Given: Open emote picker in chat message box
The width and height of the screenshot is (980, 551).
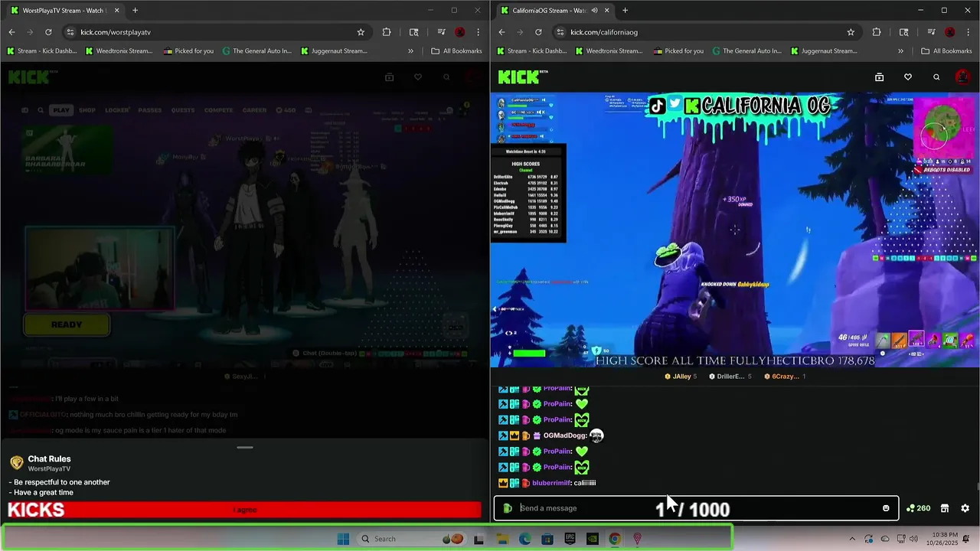Looking at the screenshot, I should coord(886,508).
